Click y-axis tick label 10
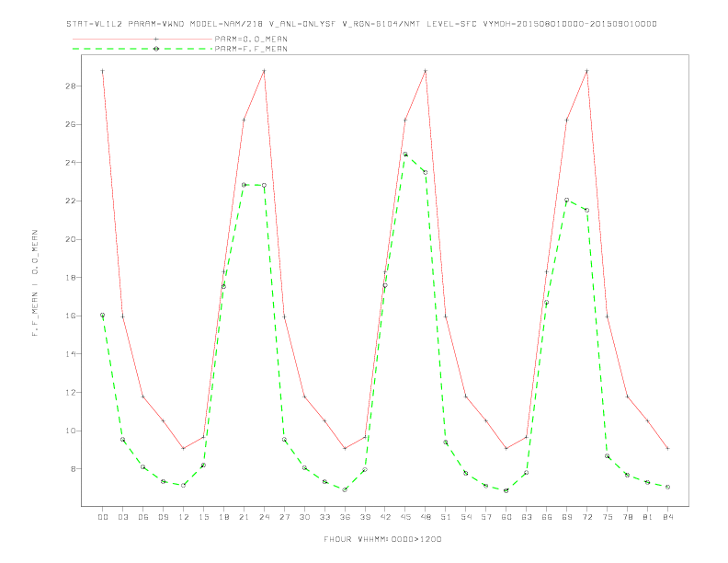Screen dimensions: 728x563 point(71,431)
